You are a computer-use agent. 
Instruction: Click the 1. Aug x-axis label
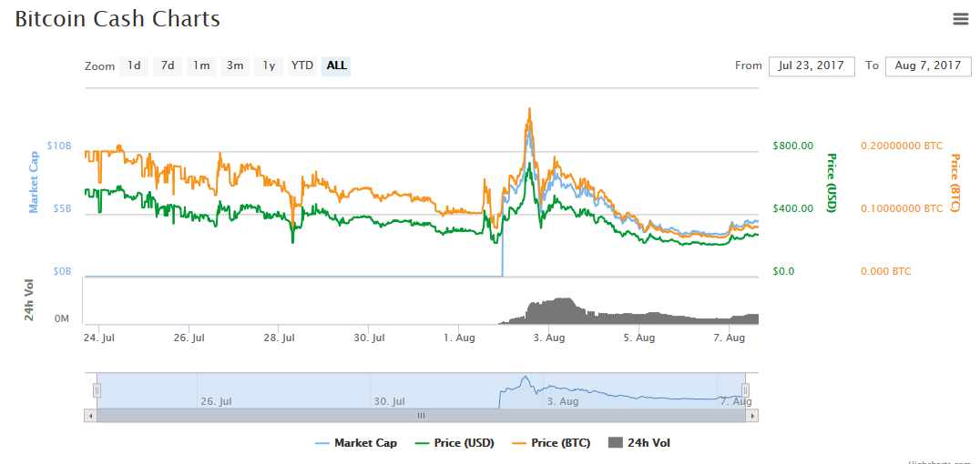459,338
